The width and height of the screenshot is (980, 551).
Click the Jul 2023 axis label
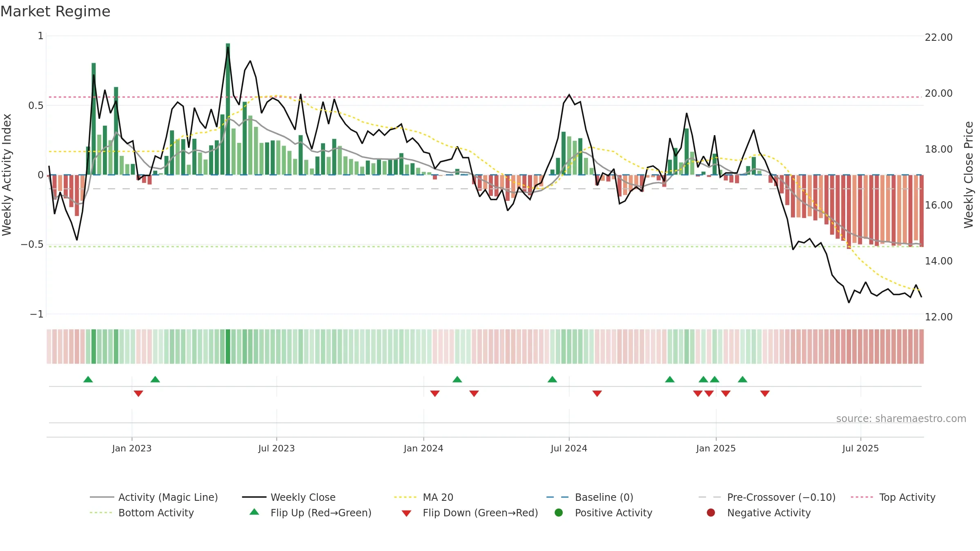[x=276, y=448]
